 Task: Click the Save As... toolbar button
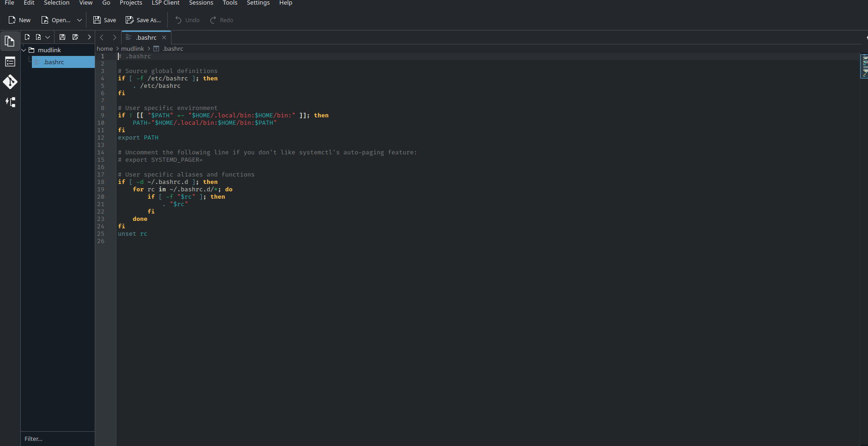coord(143,20)
